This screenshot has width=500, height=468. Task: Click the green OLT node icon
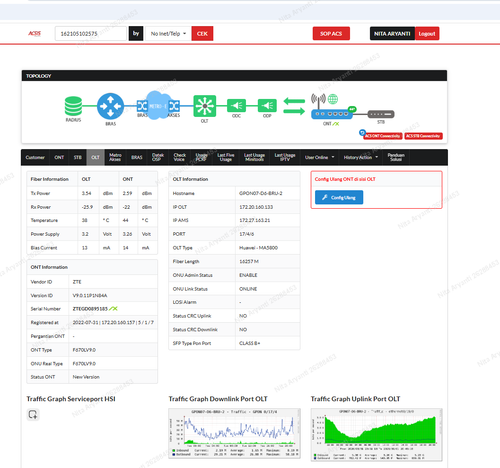205,106
